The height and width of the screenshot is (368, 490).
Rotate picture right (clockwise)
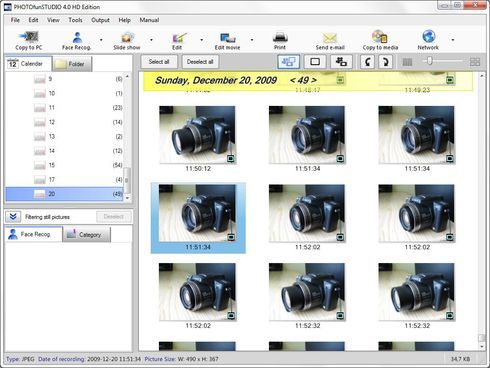(385, 62)
